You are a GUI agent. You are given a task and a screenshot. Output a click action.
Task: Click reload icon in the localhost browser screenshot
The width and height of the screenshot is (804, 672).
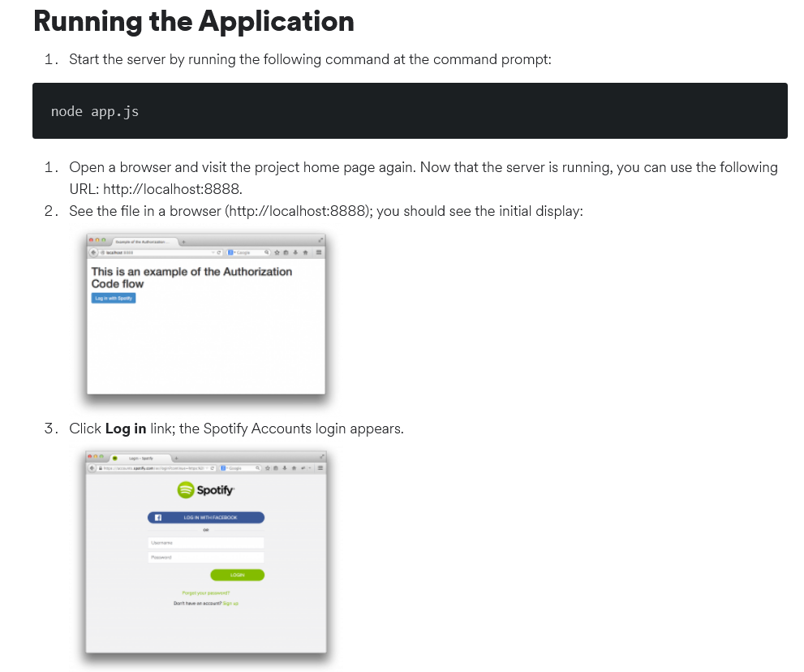pyautogui.click(x=219, y=252)
